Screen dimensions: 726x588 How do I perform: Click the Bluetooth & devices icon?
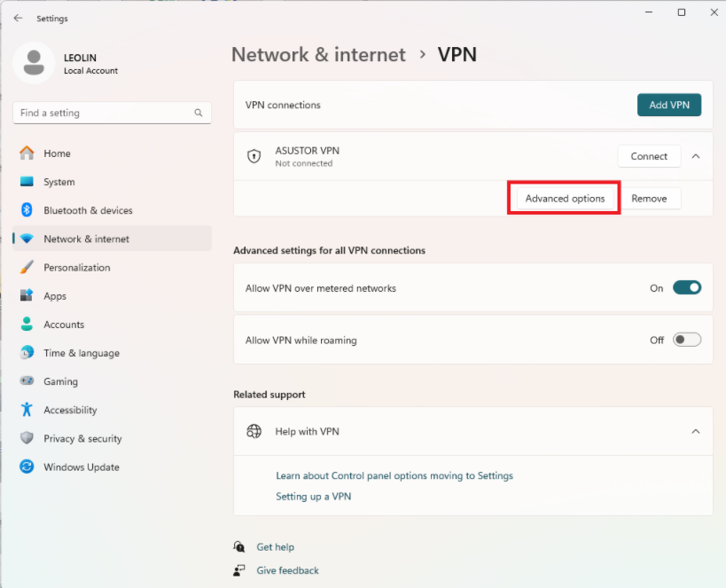[x=27, y=210]
